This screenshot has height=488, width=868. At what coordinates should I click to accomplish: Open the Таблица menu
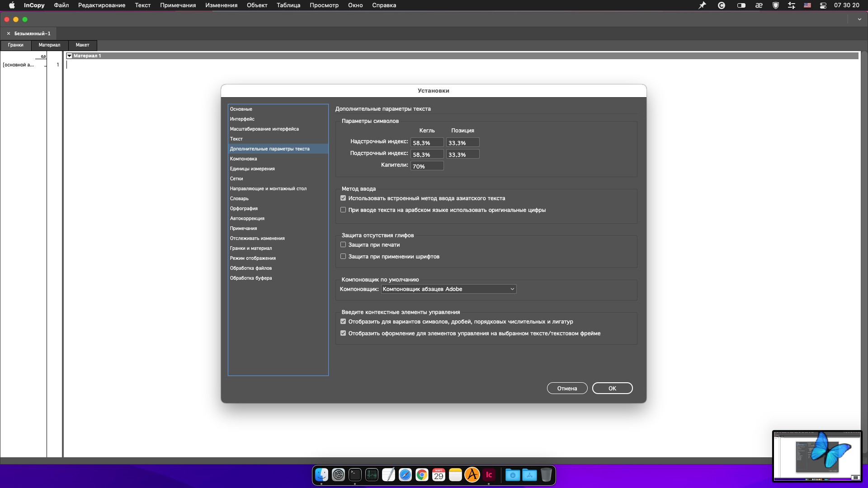coord(288,5)
